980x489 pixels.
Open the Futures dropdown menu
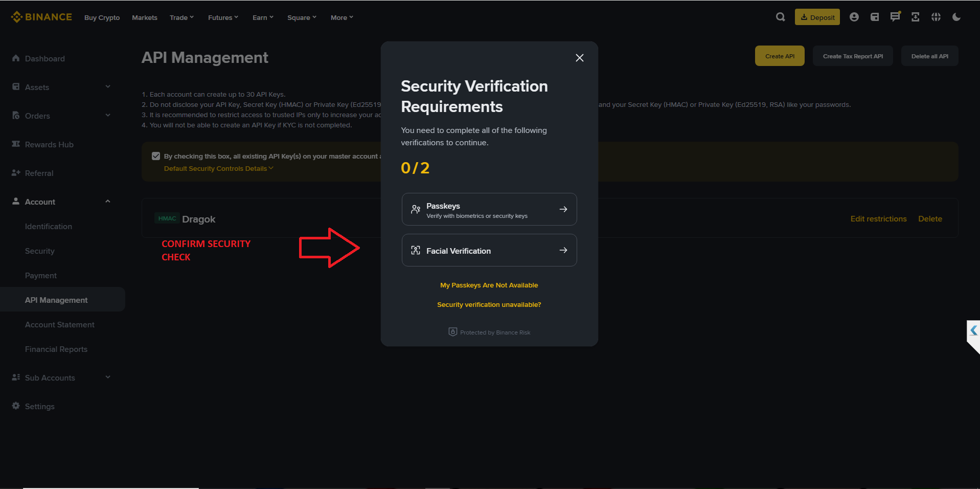pyautogui.click(x=223, y=17)
